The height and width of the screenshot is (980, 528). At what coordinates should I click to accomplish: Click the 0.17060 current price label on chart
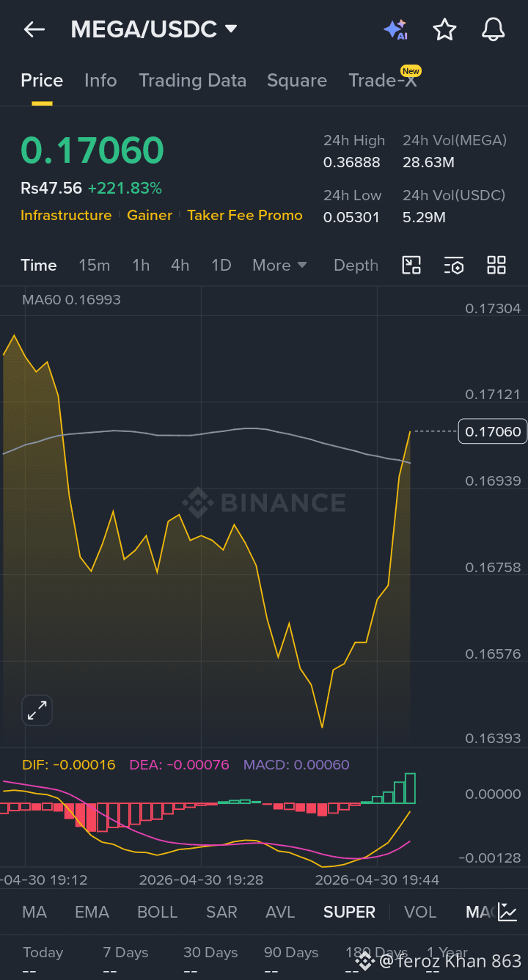[493, 431]
